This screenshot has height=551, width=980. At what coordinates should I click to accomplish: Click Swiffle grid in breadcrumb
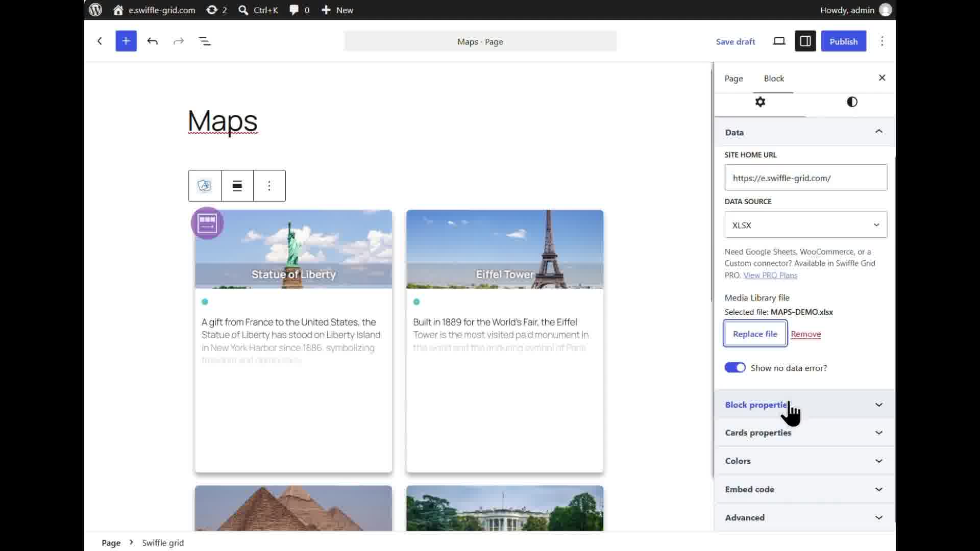(x=163, y=543)
